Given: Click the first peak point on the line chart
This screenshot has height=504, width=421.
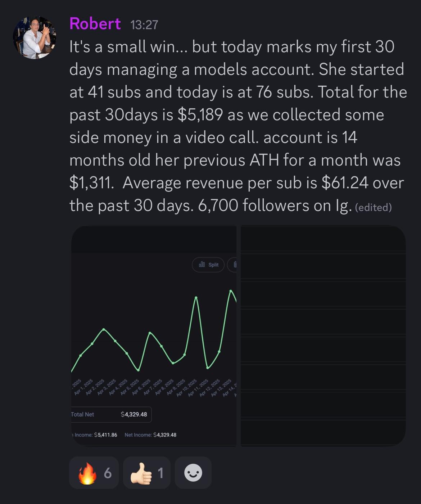Looking at the screenshot, I should [104, 329].
